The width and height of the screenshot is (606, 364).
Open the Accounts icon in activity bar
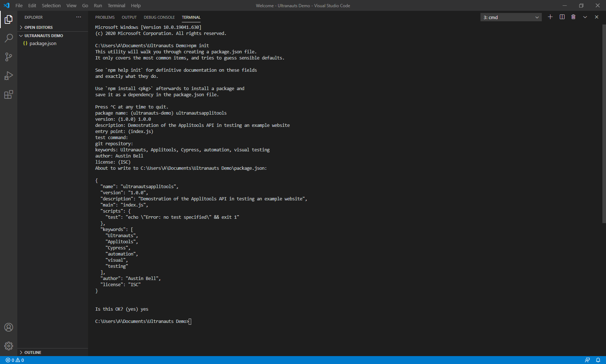9,327
